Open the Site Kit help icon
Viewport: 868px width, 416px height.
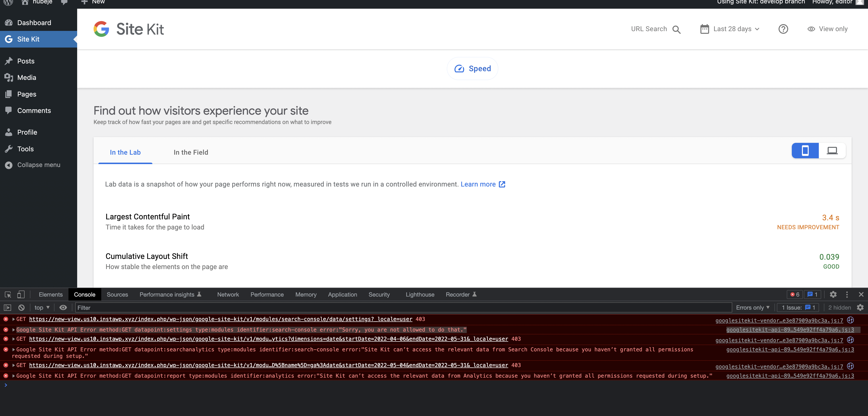(783, 29)
